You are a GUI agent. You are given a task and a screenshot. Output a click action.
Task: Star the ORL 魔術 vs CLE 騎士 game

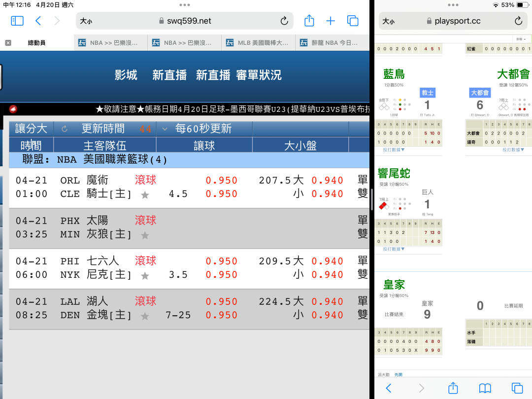point(145,195)
